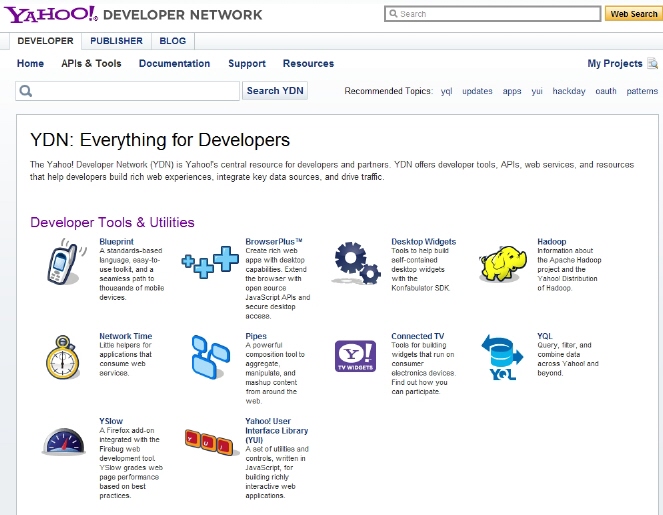This screenshot has height=515, width=663.
Task: Open the Desktop Widgets title link
Action: point(424,241)
